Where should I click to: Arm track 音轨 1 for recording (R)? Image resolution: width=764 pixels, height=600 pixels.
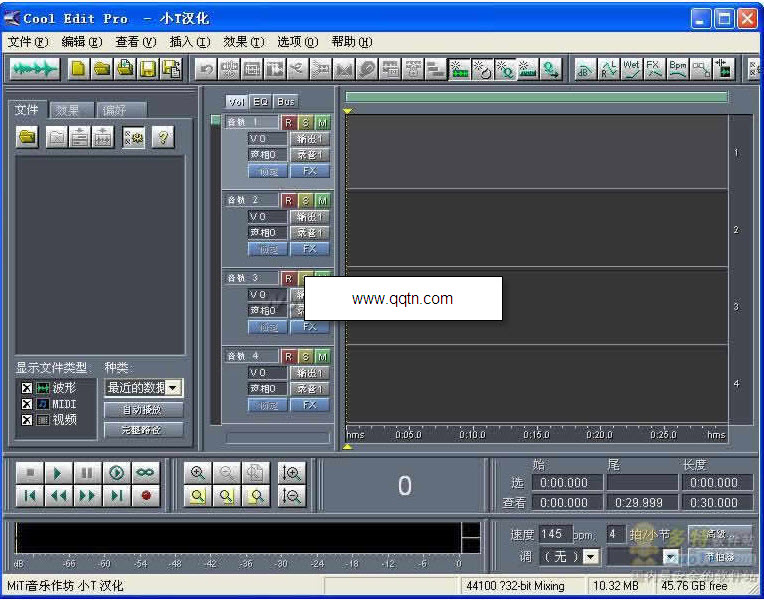(289, 123)
